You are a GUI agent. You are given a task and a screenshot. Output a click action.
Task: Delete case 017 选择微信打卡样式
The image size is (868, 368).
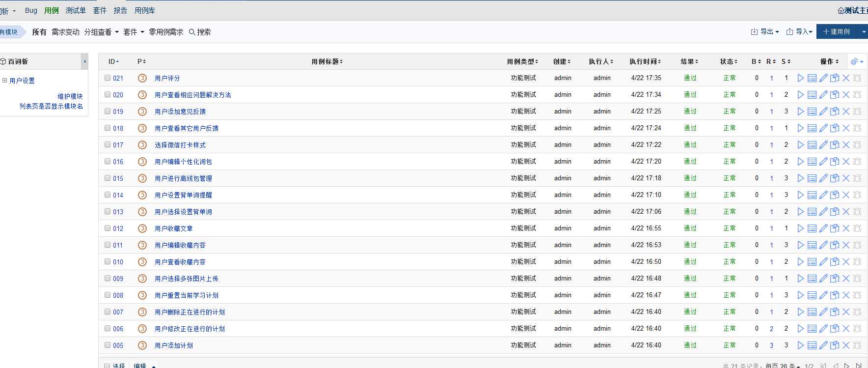click(846, 145)
